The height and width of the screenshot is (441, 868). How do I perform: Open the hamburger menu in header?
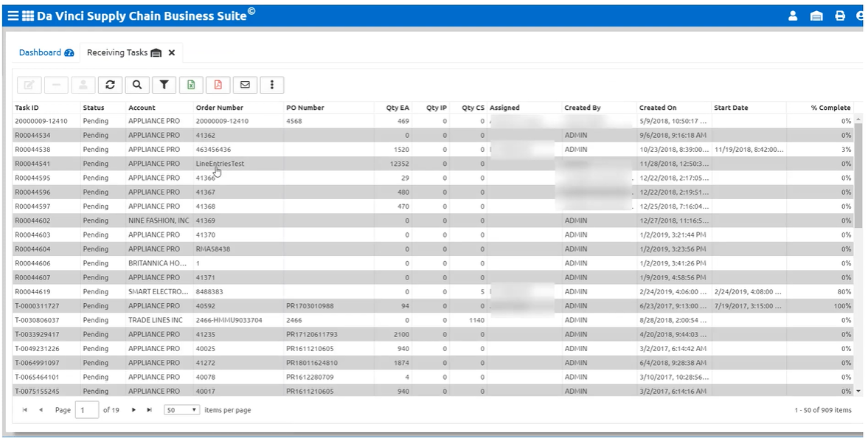click(13, 15)
